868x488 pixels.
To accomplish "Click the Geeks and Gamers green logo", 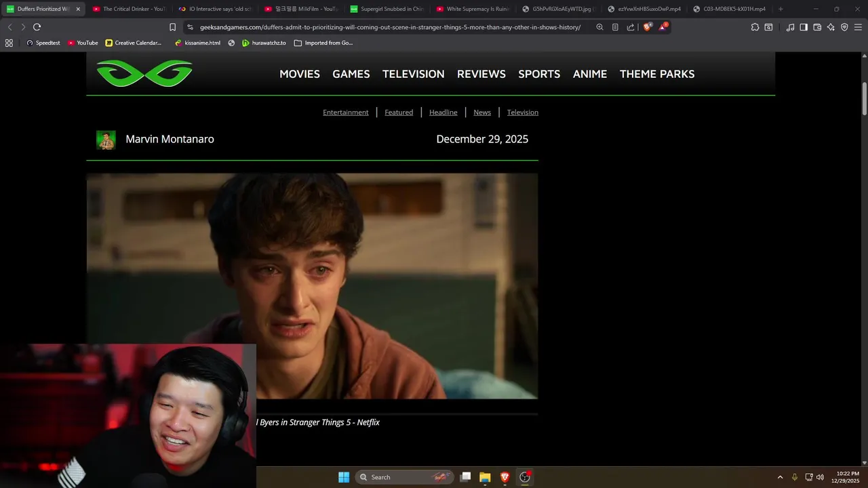I will click(144, 73).
